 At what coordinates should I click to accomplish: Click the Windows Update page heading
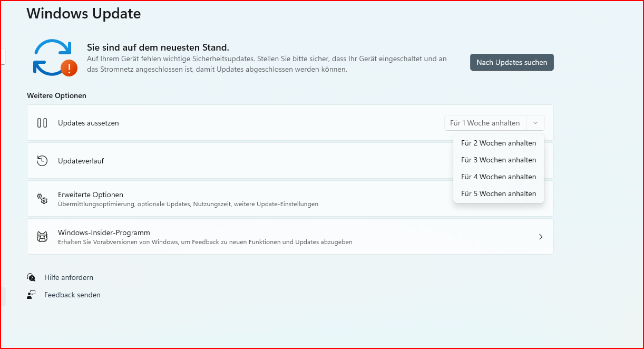84,13
